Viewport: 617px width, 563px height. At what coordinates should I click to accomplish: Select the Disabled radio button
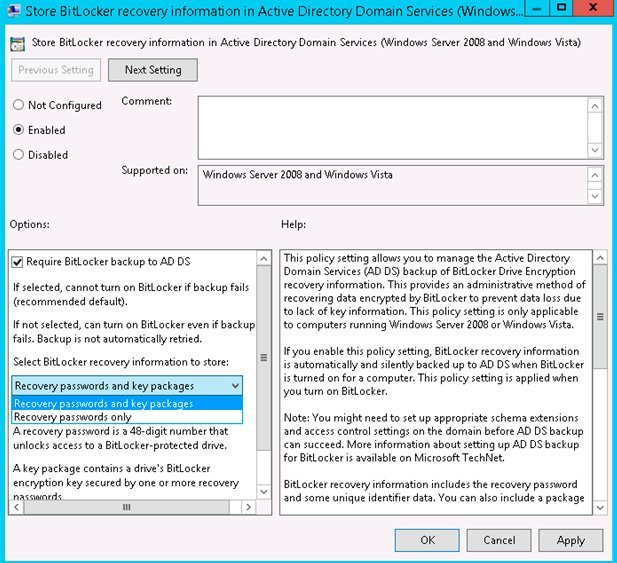coord(18,155)
